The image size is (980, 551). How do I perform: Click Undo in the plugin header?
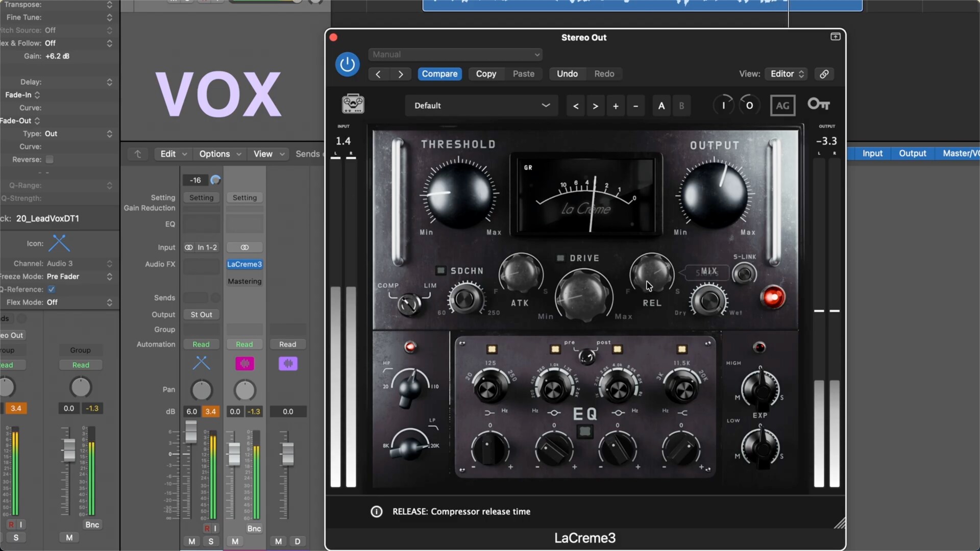pyautogui.click(x=567, y=73)
